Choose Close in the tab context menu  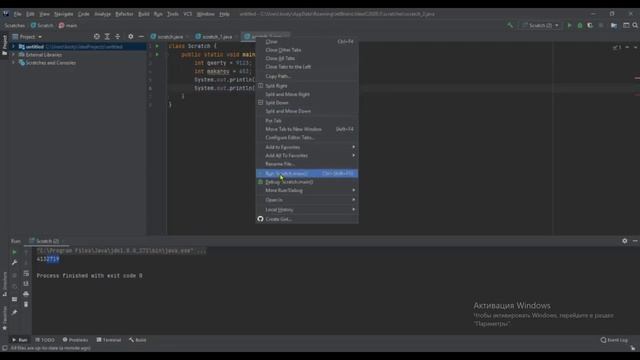(x=307, y=42)
